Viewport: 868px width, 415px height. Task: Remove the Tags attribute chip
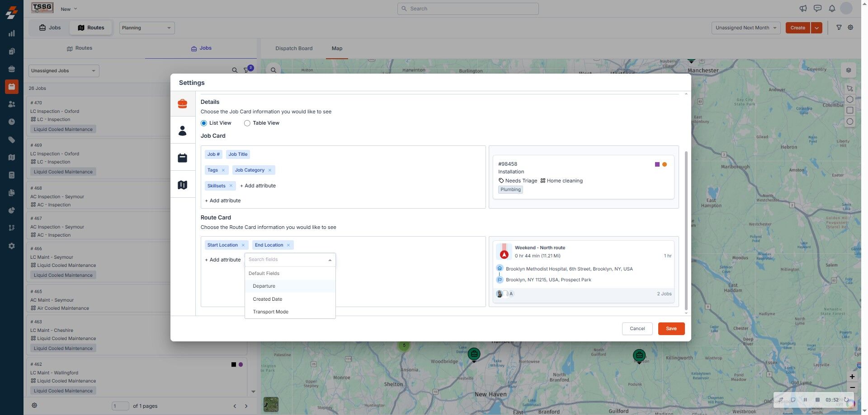tap(223, 170)
